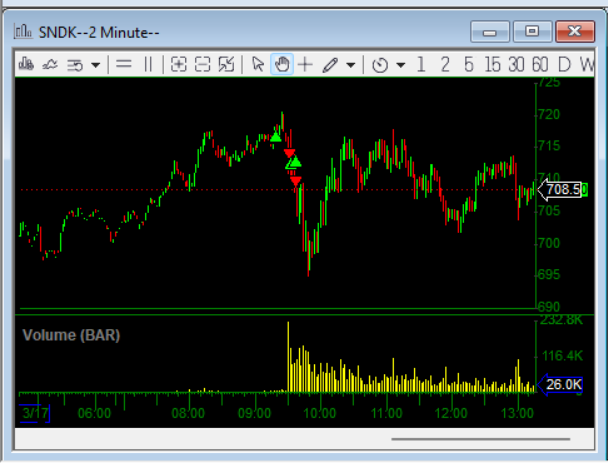Image resolution: width=608 pixels, height=463 pixels.
Task: Close the SNDK chart window
Action: click(x=575, y=31)
